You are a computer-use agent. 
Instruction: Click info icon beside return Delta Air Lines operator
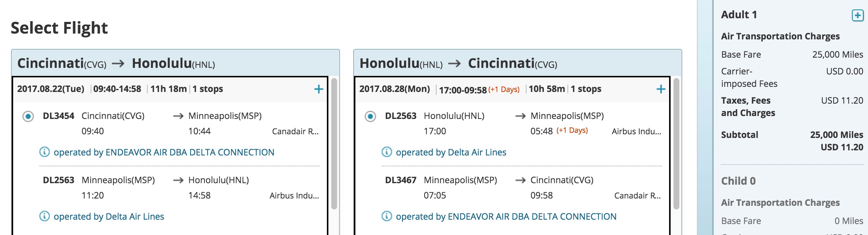(386, 152)
